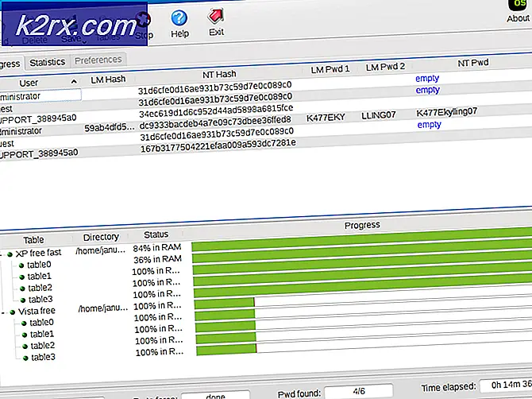532x399 pixels.
Task: Sort by the LM Hash column header
Action: (108, 79)
